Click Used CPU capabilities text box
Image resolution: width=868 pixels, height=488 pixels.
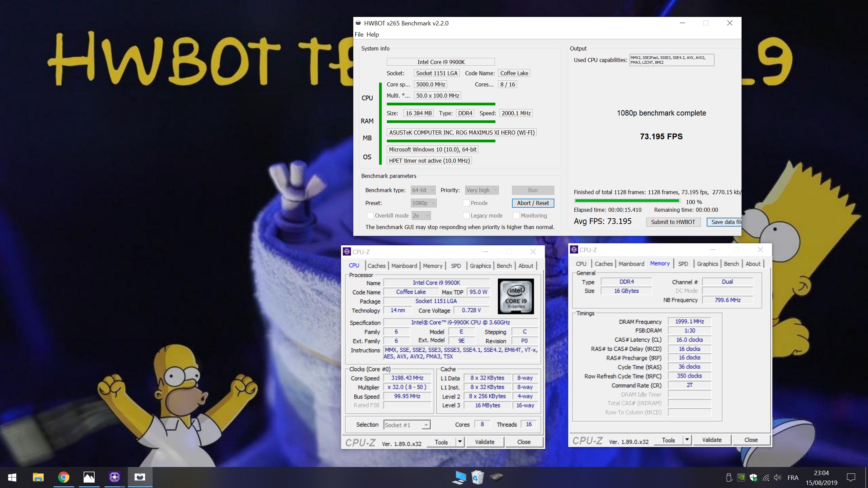coord(672,60)
